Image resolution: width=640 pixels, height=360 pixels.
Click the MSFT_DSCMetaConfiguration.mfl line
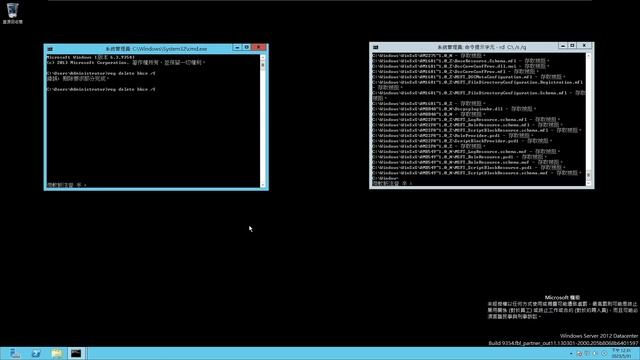tap(469, 77)
